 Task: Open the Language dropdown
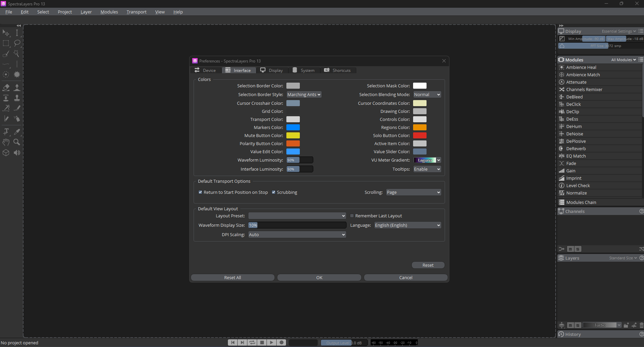(x=408, y=225)
